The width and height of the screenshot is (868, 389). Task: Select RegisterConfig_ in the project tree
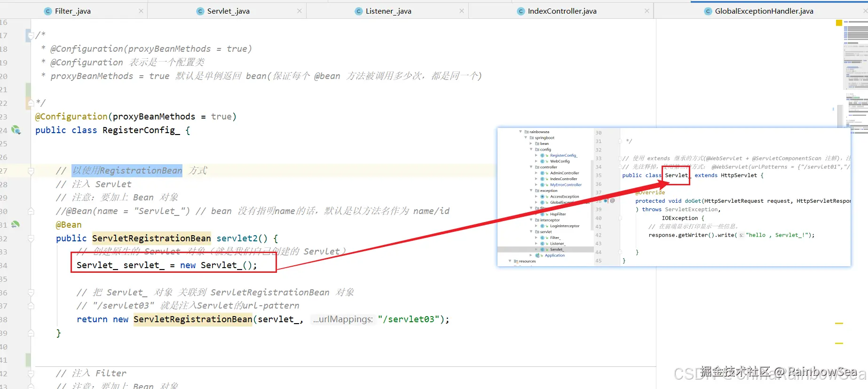(x=563, y=155)
